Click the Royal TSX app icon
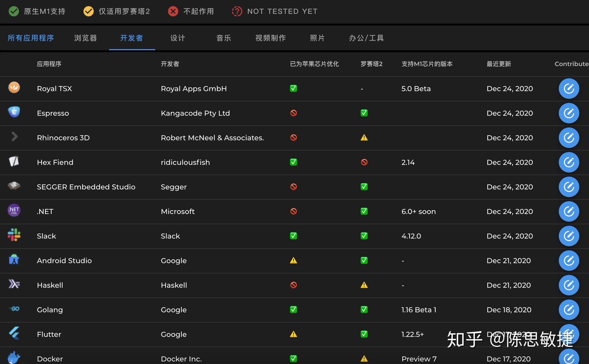Viewport: 589px width, 364px height. coord(14,87)
